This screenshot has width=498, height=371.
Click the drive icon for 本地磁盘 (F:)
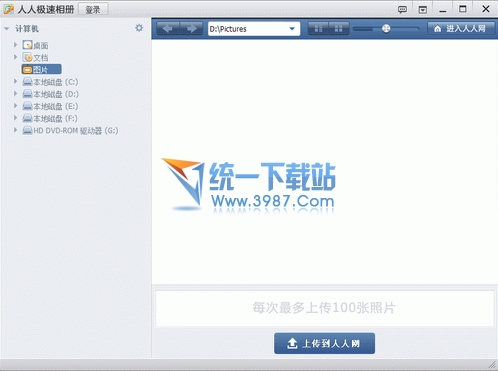click(x=27, y=118)
